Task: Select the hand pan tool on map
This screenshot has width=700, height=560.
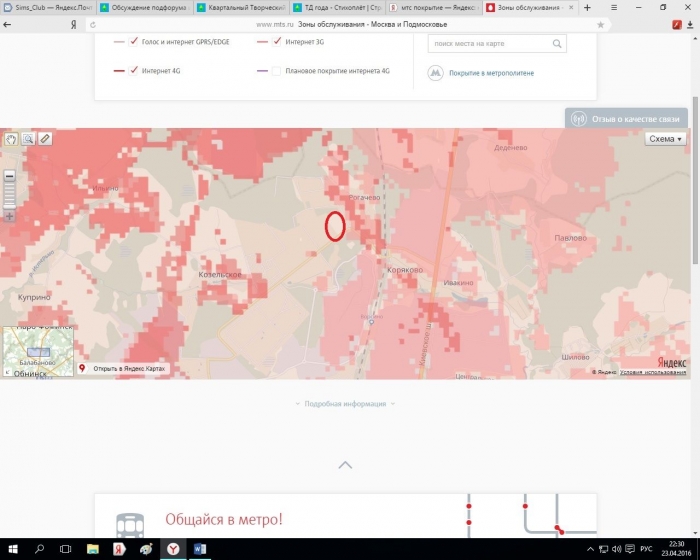Action: click(x=11, y=139)
